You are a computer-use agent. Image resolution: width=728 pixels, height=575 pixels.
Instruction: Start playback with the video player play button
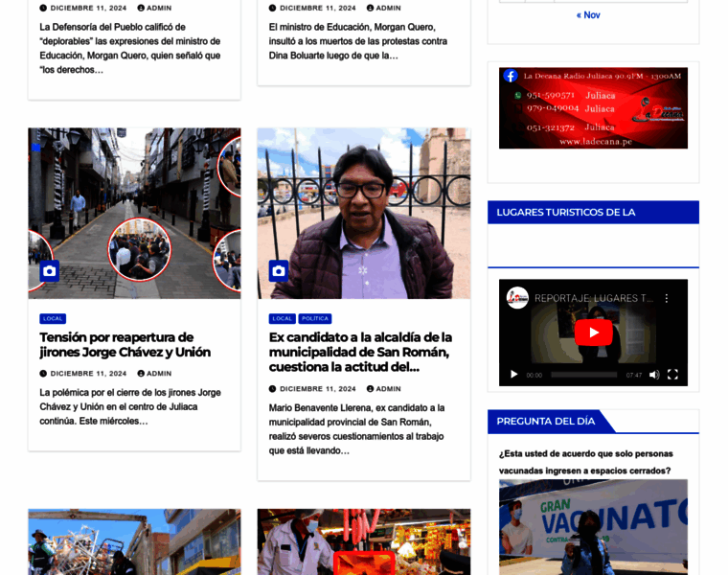[x=514, y=375]
